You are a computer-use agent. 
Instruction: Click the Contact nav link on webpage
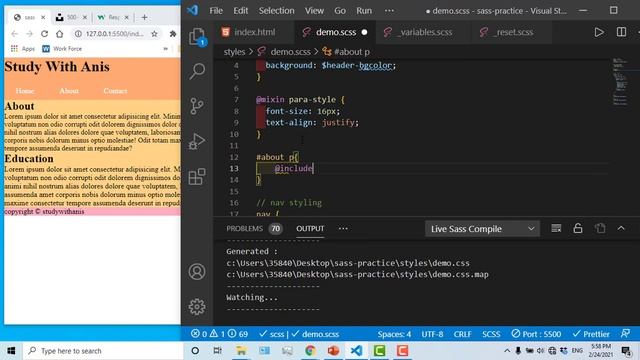(x=115, y=91)
